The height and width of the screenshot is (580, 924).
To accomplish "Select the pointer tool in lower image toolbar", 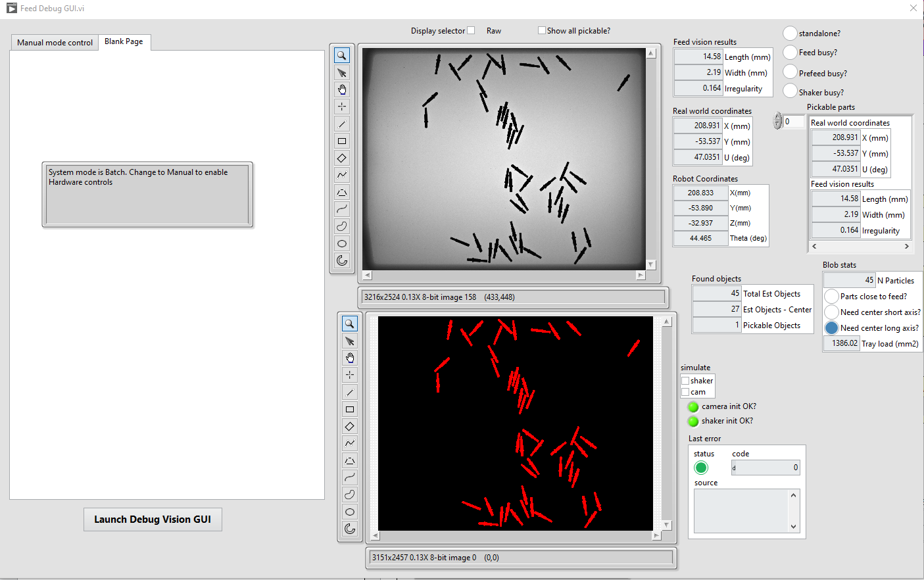I will 350,341.
